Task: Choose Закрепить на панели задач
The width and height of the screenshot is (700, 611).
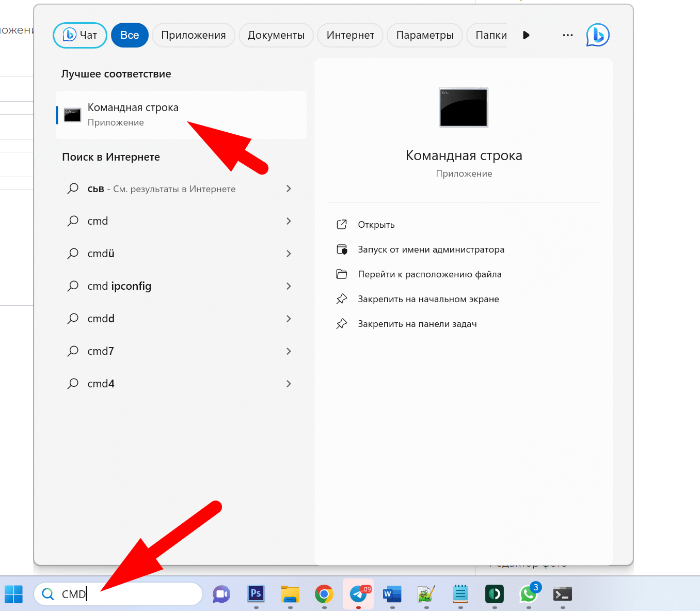Action: pos(417,324)
